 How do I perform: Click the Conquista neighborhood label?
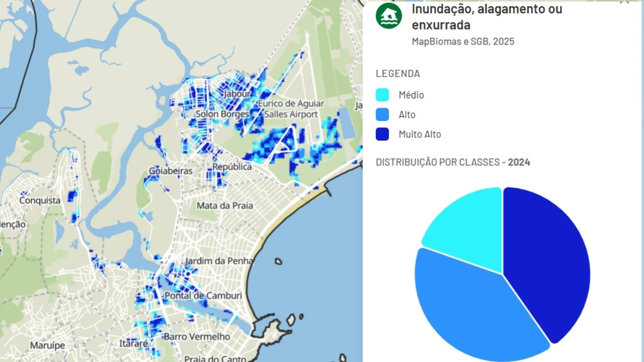(x=40, y=200)
